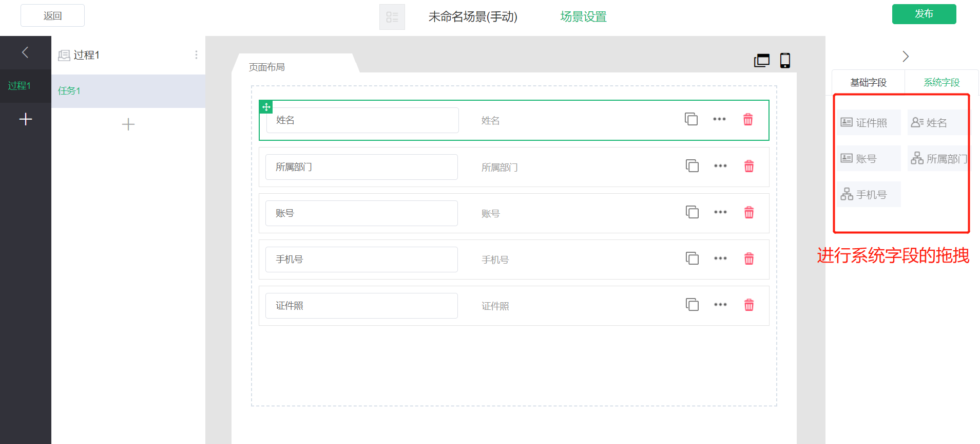This screenshot has width=980, height=444.
Task: Click the 所属部门 placeholder value in the form
Action: point(499,168)
